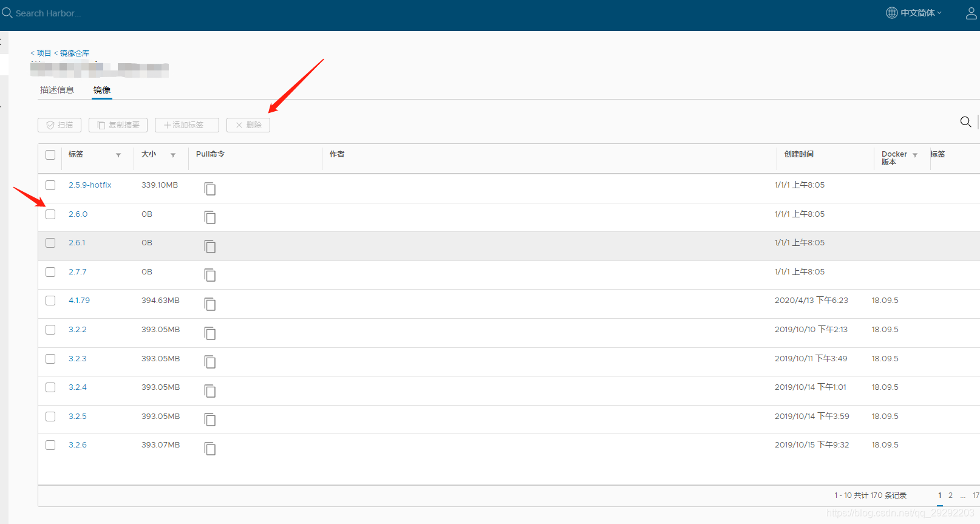The width and height of the screenshot is (980, 524).
Task: Open tag 2.5.9-hotfix link
Action: click(90, 185)
